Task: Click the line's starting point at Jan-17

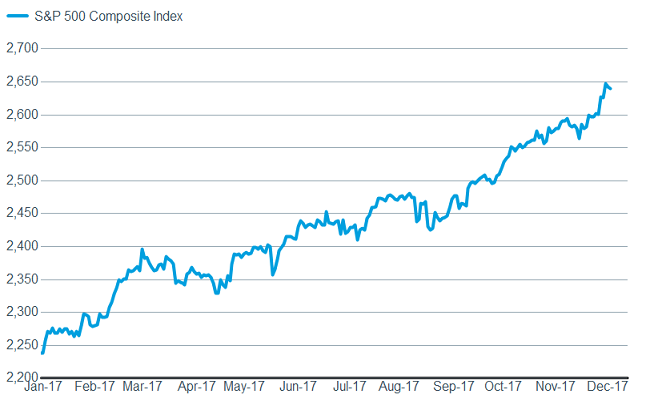Action: click(42, 352)
